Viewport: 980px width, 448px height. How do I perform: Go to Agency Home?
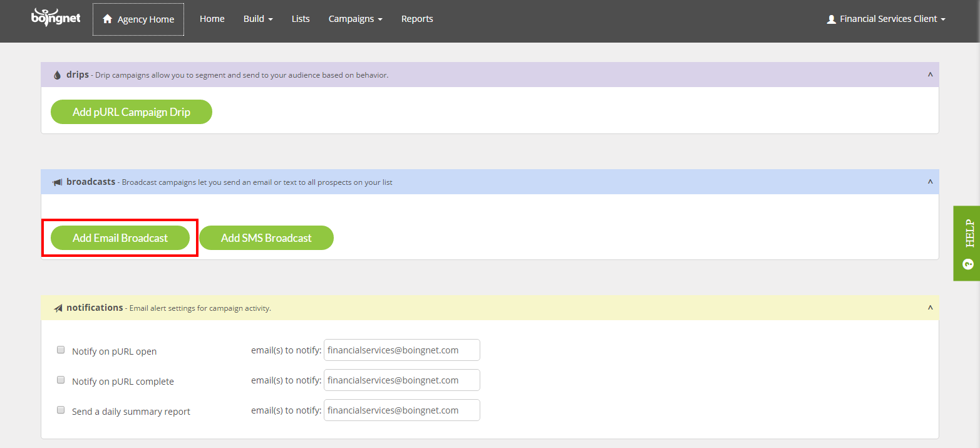tap(138, 19)
